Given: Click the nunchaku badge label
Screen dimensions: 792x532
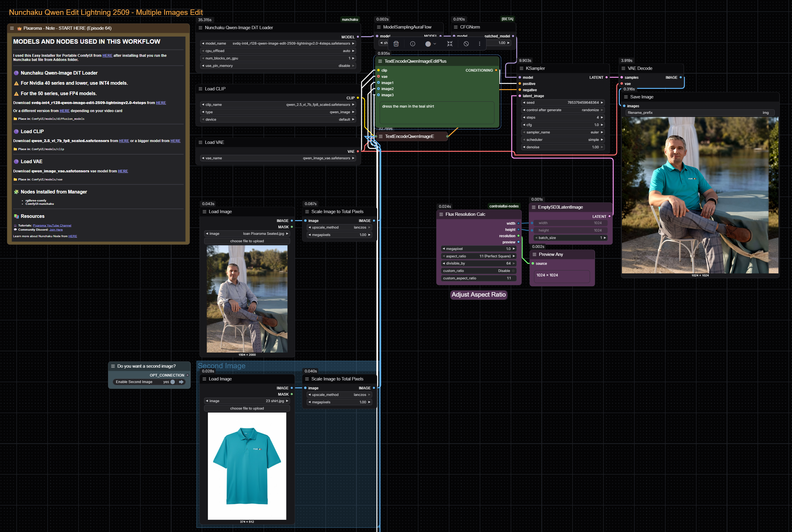Looking at the screenshot, I should pyautogui.click(x=350, y=20).
